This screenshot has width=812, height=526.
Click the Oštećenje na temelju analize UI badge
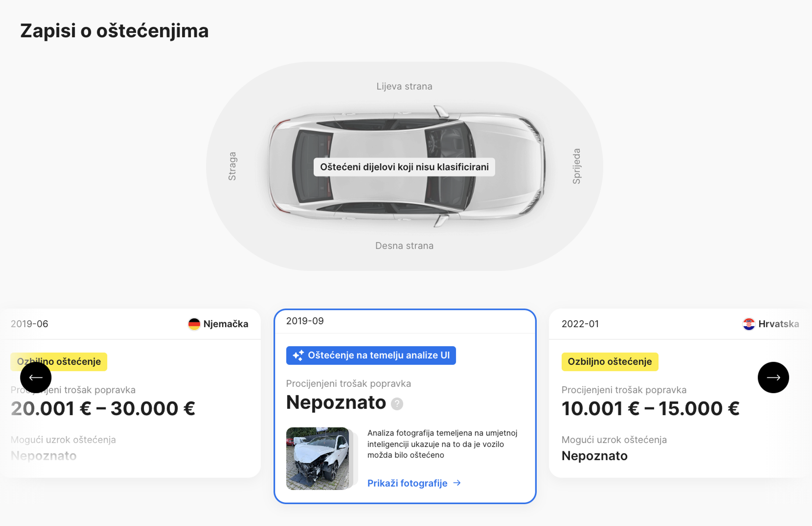pos(371,355)
